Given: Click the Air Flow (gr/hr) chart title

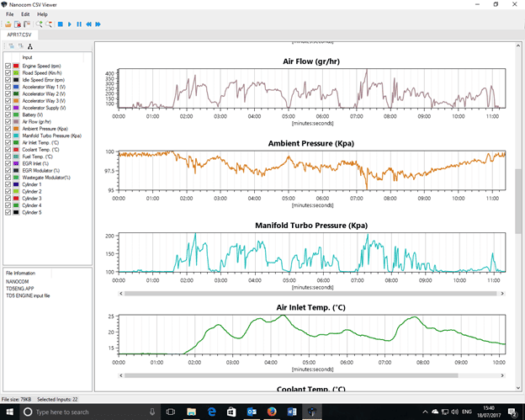Looking at the screenshot, I should [x=311, y=61].
